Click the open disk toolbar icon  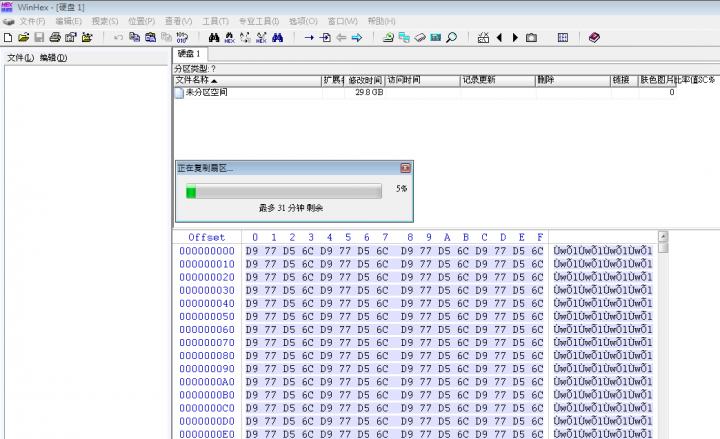[x=388, y=38]
